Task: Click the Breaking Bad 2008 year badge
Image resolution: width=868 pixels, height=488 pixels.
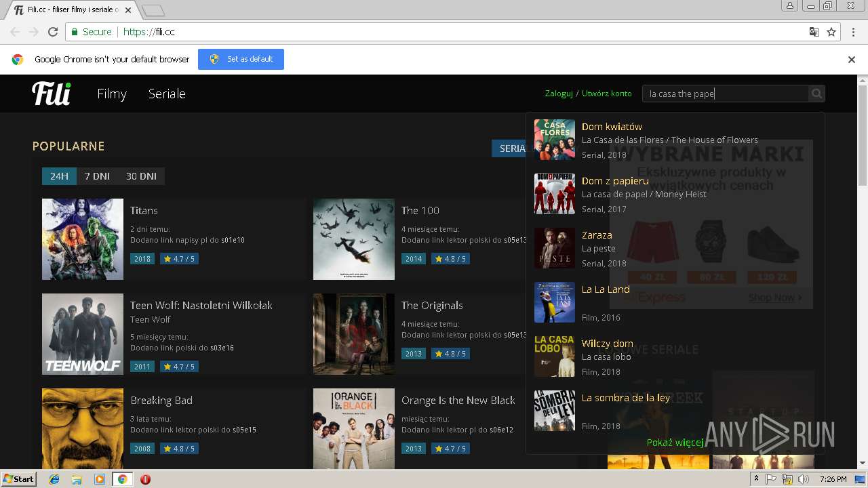Action: 142,449
